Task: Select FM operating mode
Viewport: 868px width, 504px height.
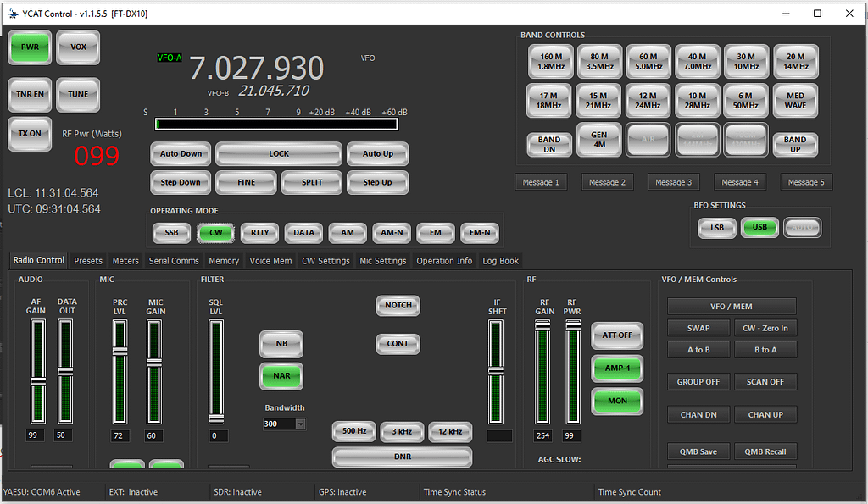Action: pos(436,233)
